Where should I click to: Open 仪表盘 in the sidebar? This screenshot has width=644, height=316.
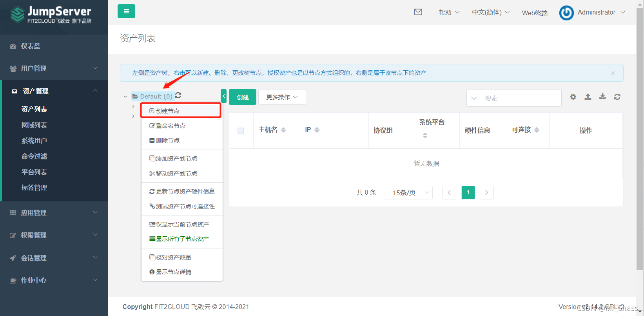tap(54, 46)
